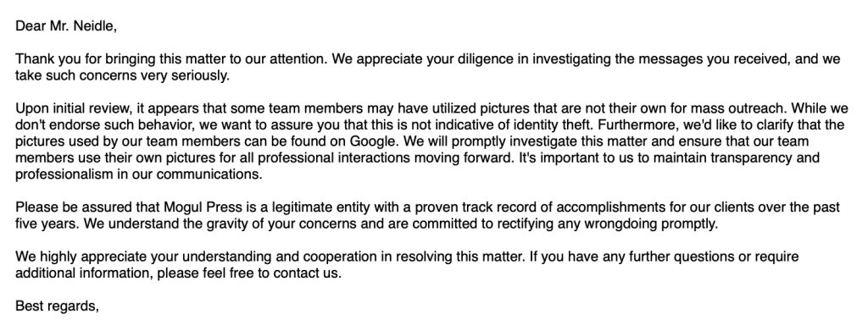
Task: Click the closing 'Best regards,'
Action: point(57,306)
